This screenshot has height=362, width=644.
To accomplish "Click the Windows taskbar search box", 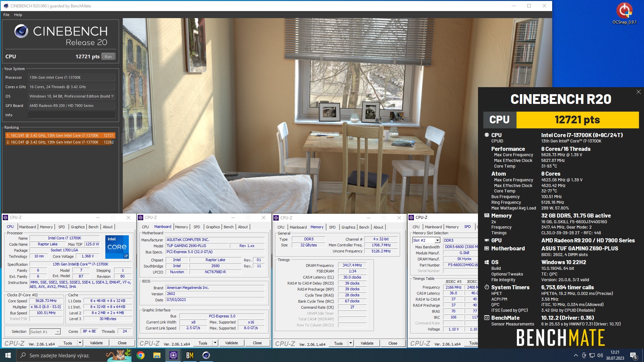I will coord(74,355).
